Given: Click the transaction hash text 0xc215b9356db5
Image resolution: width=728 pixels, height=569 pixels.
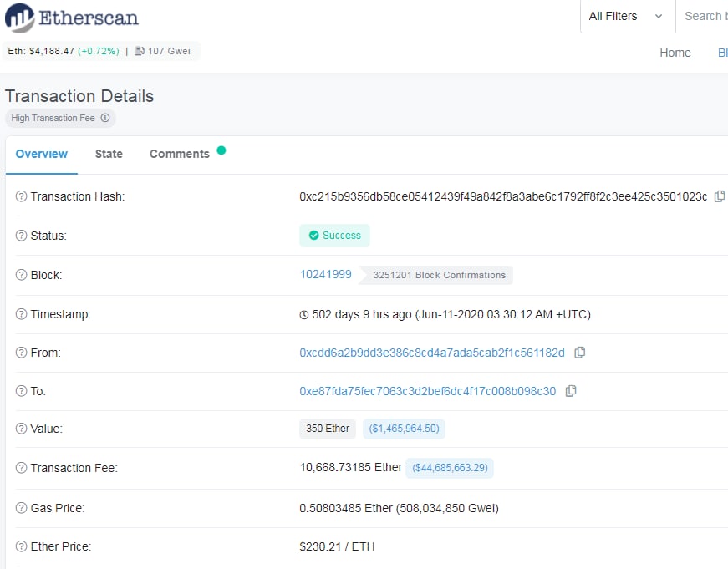Looking at the screenshot, I should coord(503,196).
